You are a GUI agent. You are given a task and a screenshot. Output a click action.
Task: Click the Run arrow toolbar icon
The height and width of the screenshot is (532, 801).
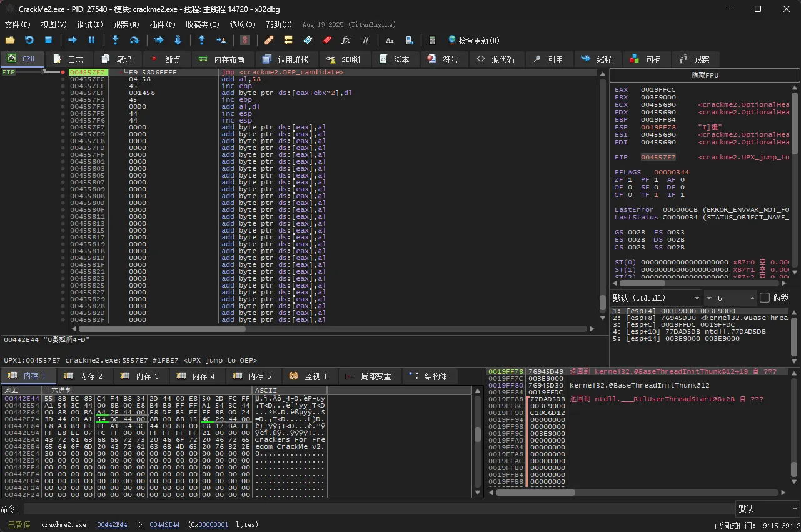coord(73,40)
